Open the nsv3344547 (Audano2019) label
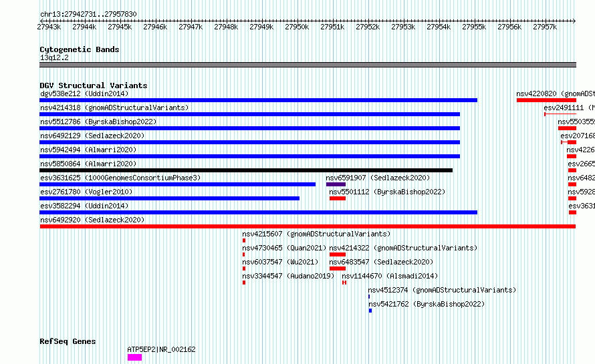The width and height of the screenshot is (595, 364). tap(288, 276)
